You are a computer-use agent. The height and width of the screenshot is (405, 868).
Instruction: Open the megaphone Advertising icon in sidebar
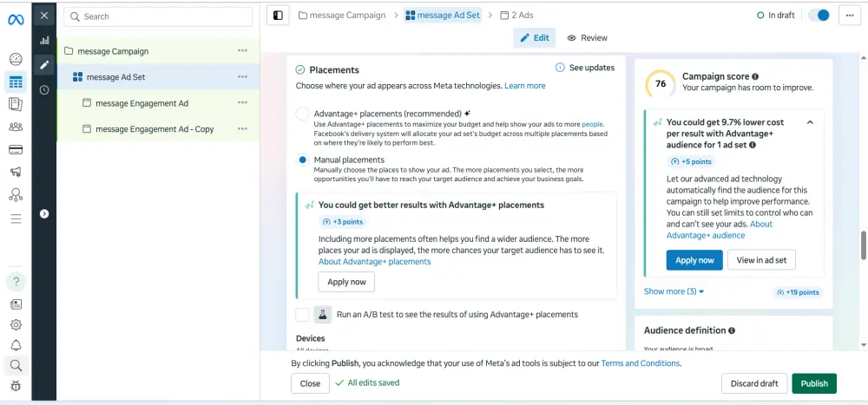pyautogui.click(x=15, y=172)
